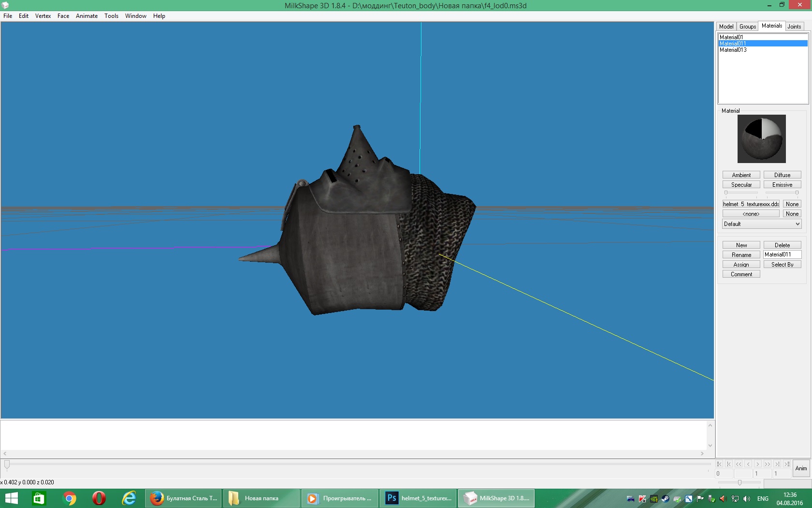
Task: Go to first frame playback button
Action: click(719, 463)
